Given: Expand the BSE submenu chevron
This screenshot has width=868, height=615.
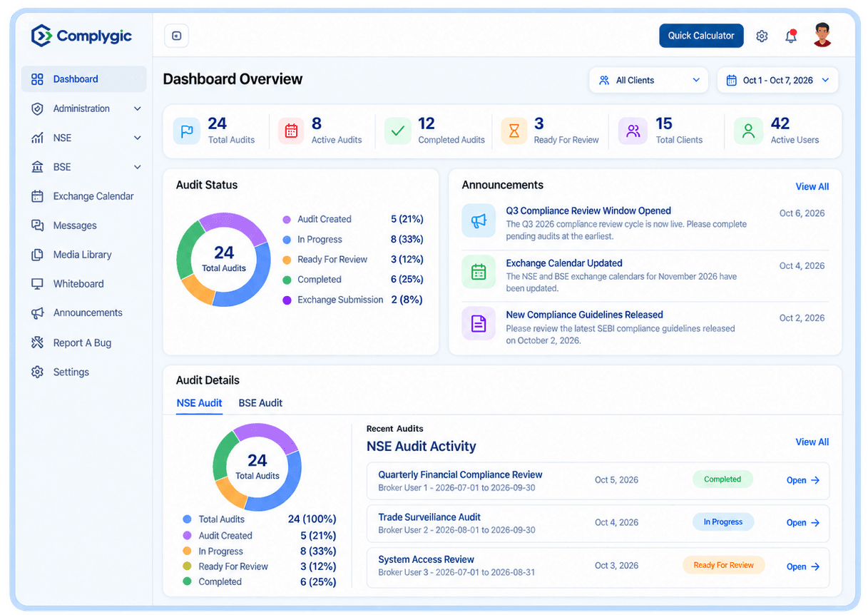Looking at the screenshot, I should pyautogui.click(x=138, y=167).
